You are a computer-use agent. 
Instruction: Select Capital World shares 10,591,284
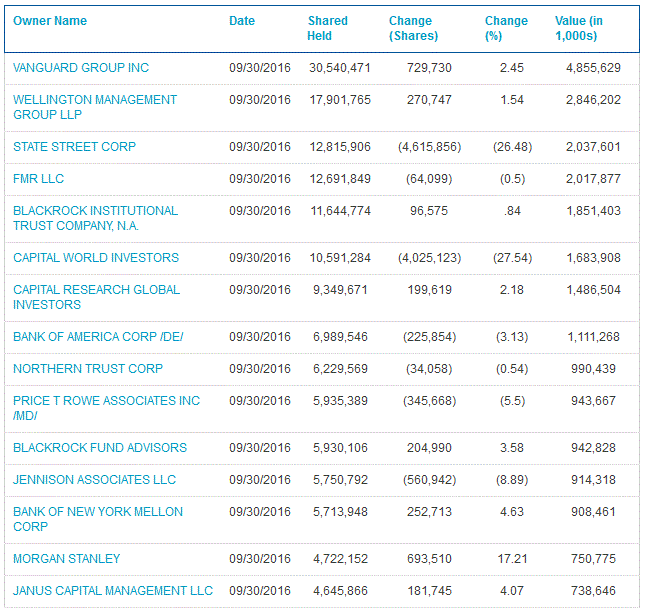340,258
